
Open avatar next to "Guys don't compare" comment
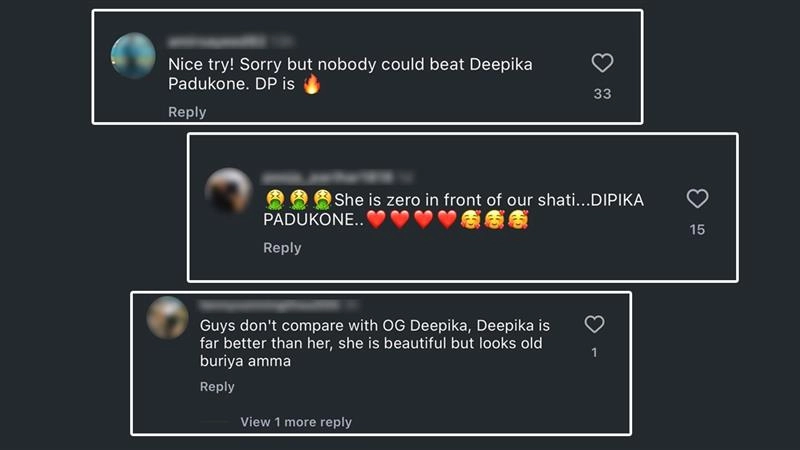167,317
